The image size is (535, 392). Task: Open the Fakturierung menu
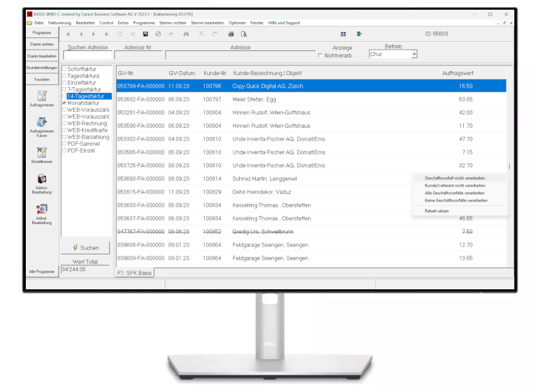[x=59, y=23]
